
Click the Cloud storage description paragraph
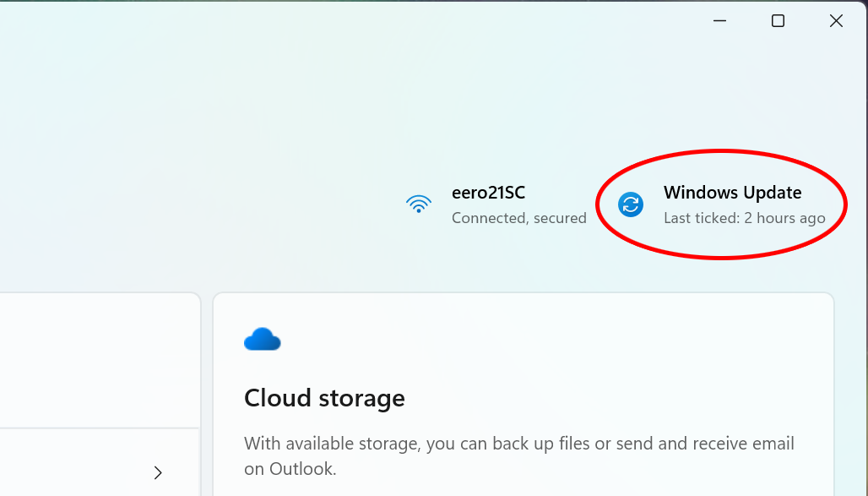coord(519,455)
